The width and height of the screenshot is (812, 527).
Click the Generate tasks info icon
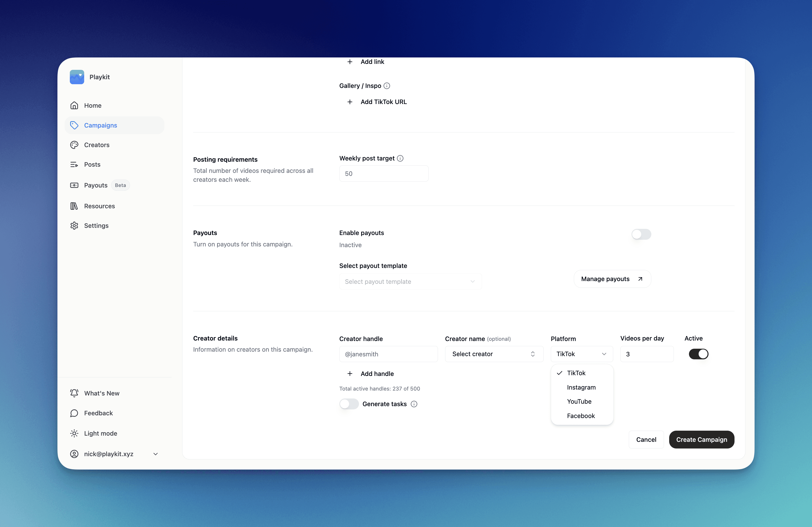coord(414,404)
